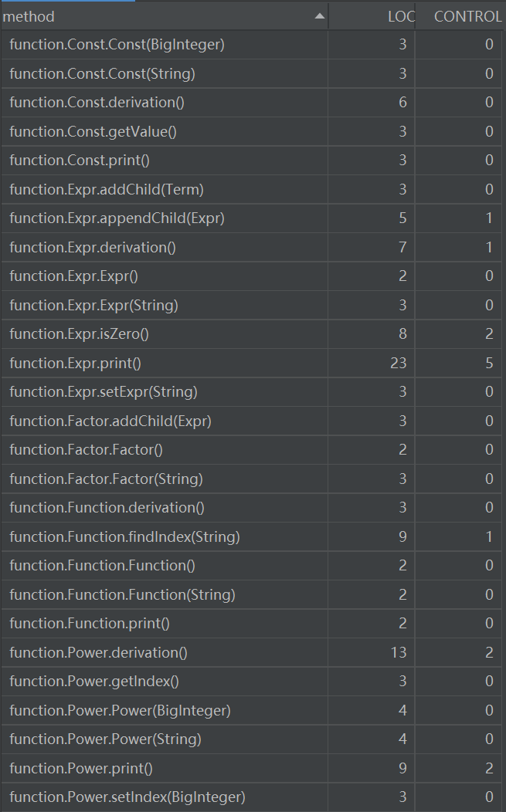Click the function.Power.setIndex(BigInteger) entry

click(127, 797)
